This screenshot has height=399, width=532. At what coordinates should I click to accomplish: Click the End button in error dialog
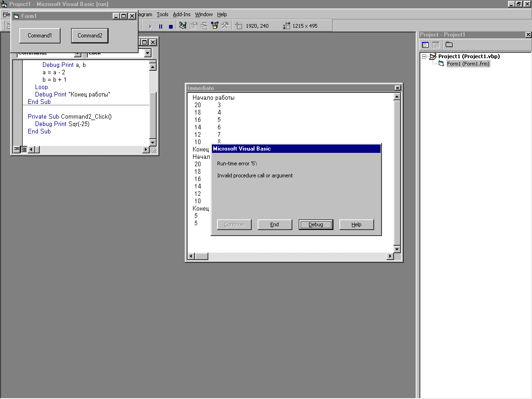[275, 224]
